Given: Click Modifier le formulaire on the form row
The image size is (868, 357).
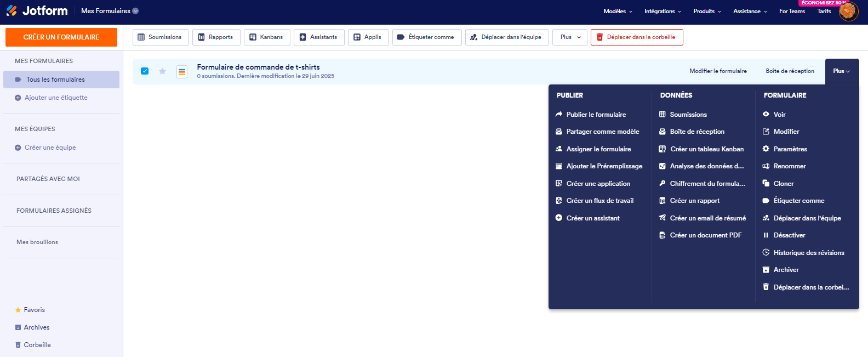Looking at the screenshot, I should point(718,71).
